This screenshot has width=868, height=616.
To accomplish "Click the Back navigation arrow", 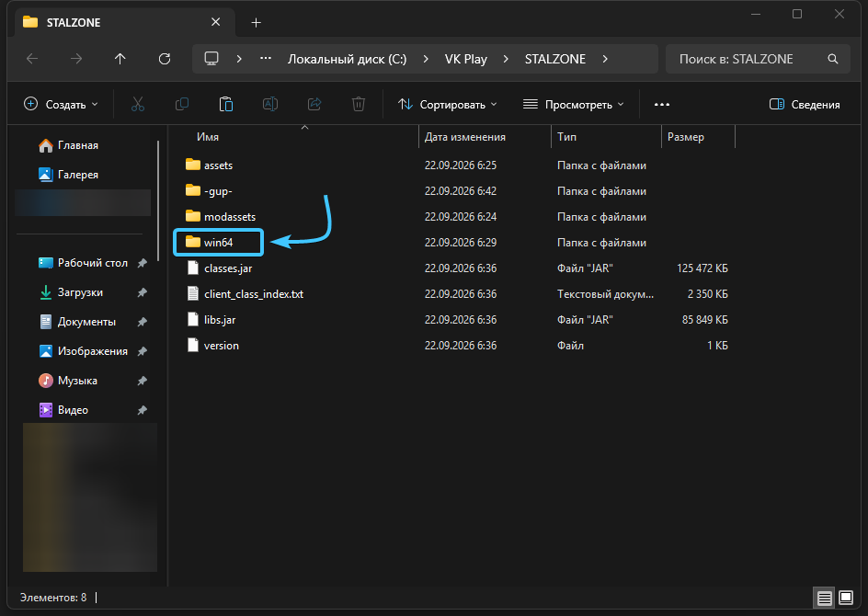I will click(x=32, y=59).
